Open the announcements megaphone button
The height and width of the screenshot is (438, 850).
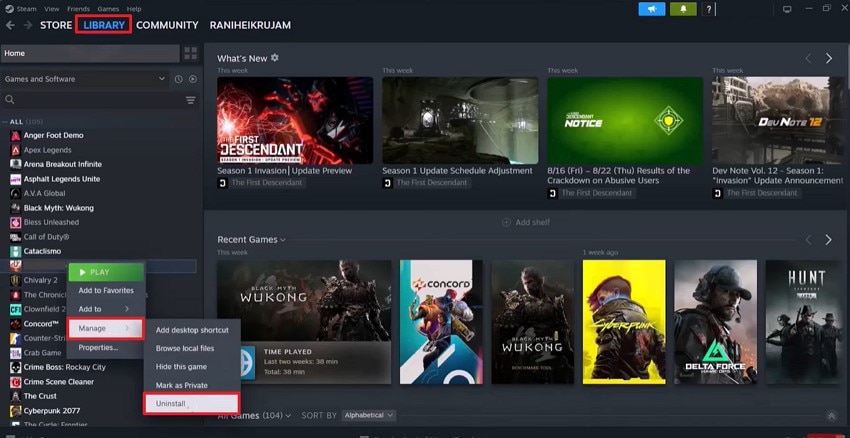[x=652, y=9]
